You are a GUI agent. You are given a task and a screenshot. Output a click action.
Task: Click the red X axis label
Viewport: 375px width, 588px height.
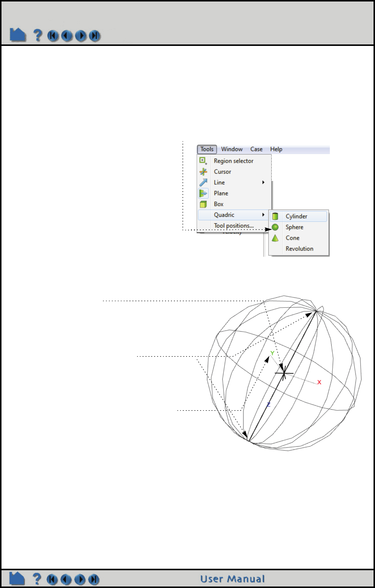(319, 382)
